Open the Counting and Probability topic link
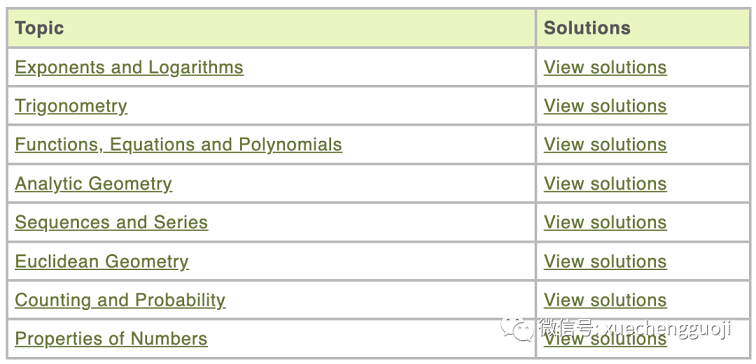The image size is (756, 364). tap(120, 300)
